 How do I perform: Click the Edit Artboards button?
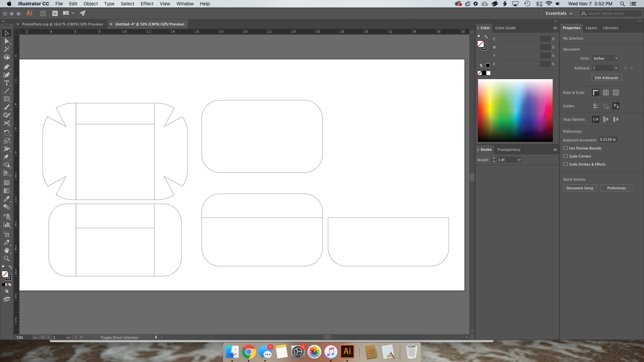[606, 78]
